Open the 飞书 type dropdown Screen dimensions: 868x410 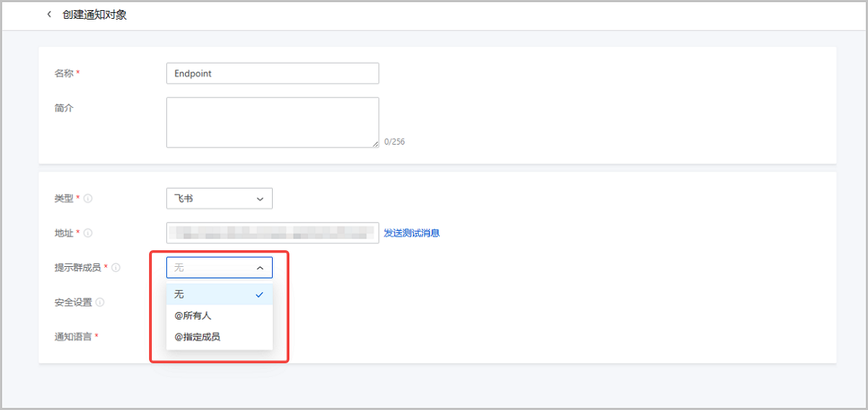[218, 198]
